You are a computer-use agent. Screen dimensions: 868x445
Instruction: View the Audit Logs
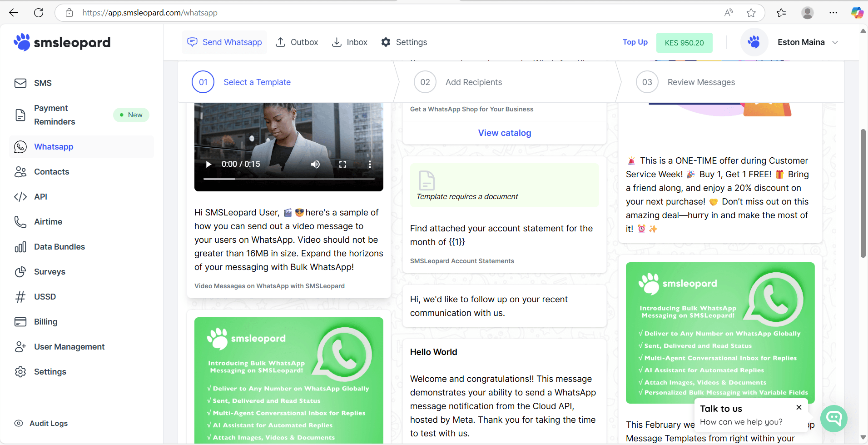(x=48, y=423)
